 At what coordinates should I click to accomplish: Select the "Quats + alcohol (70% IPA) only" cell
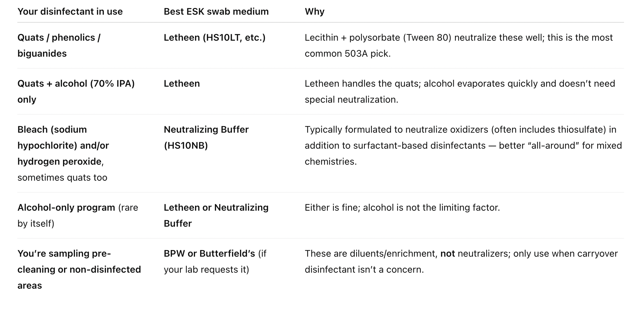[x=76, y=91]
